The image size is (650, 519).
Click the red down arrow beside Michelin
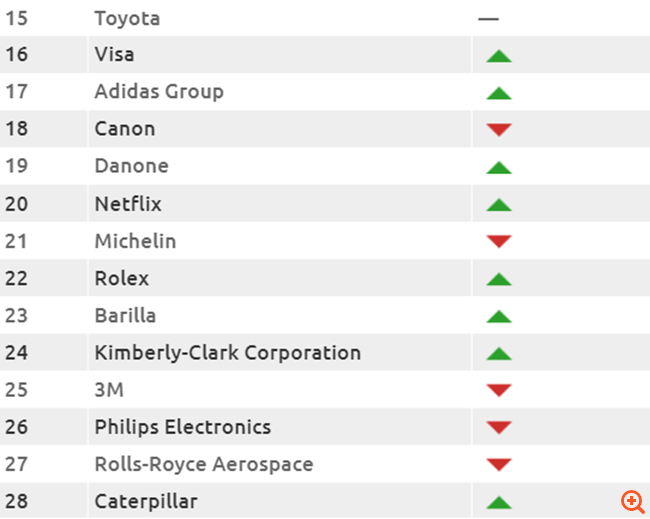point(498,241)
